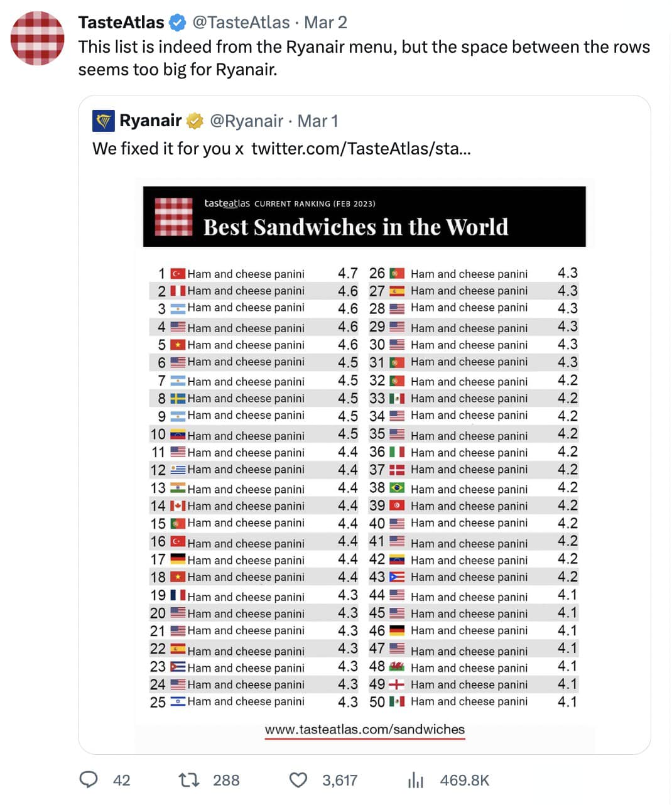
Task: Click the Ryanair harp logo avatar
Action: tap(103, 121)
